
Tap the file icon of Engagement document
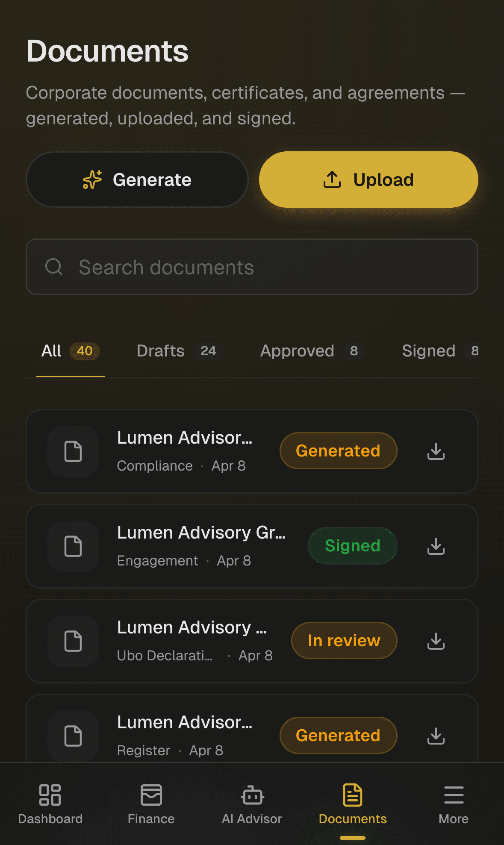pos(73,546)
